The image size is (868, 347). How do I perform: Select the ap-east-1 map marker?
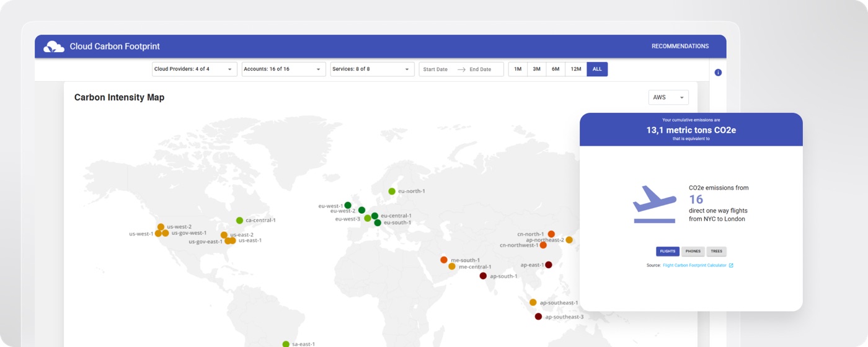click(x=548, y=265)
